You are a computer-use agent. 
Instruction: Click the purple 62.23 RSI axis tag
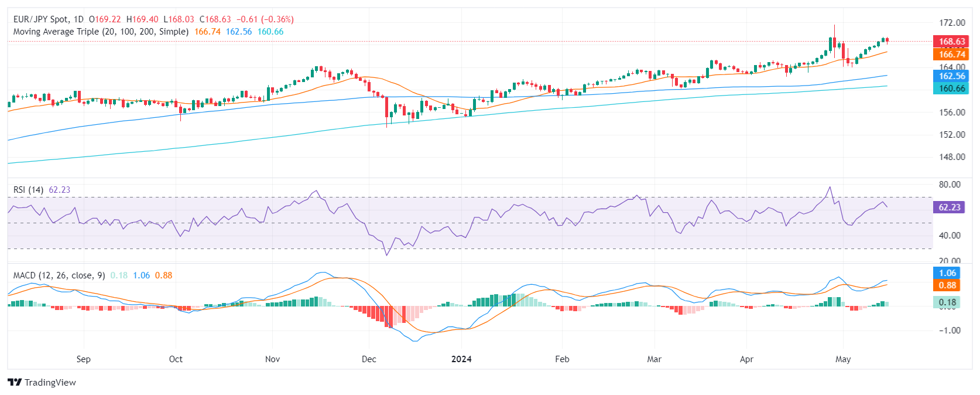[950, 207]
